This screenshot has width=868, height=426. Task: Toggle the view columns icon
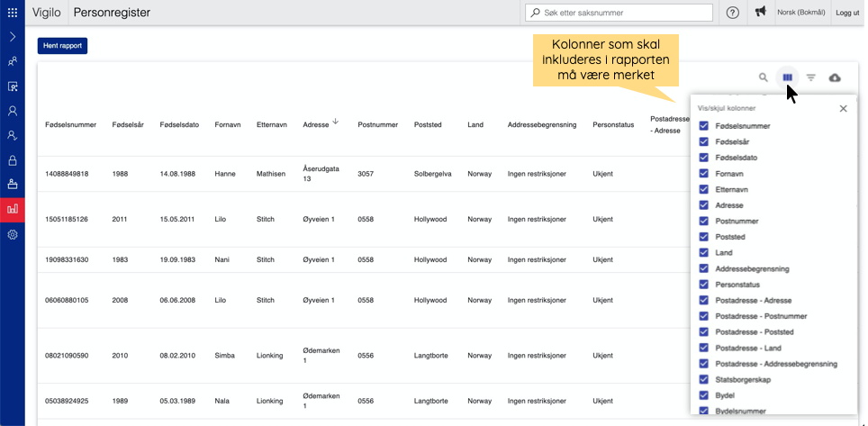coord(788,78)
